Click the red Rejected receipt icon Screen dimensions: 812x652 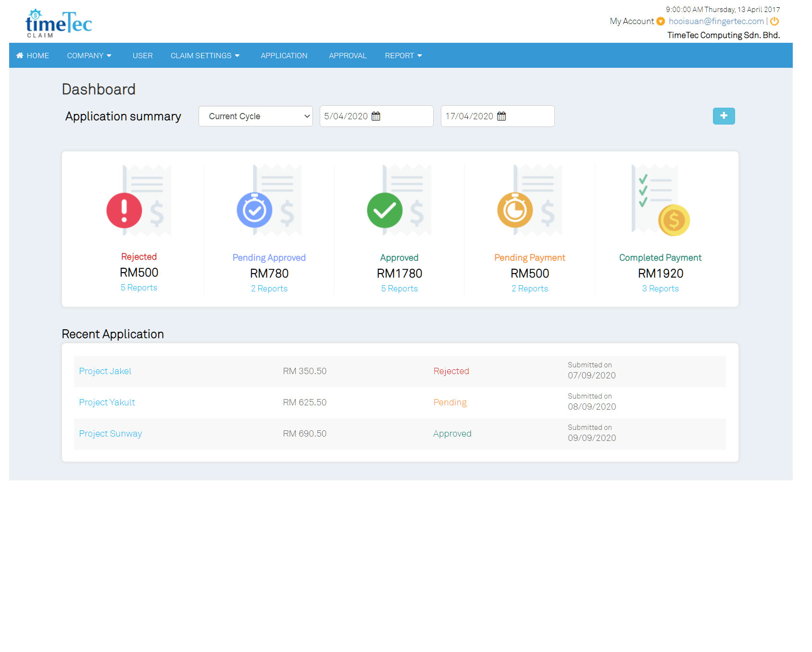[139, 201]
